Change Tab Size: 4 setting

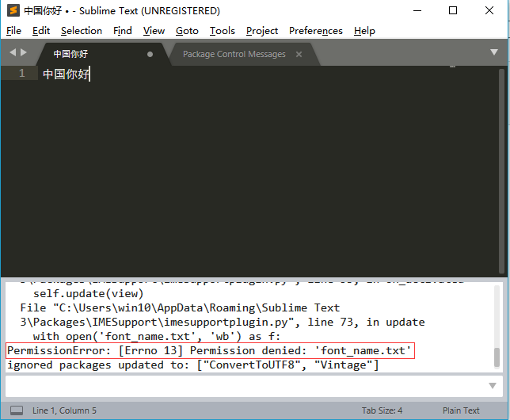(x=382, y=410)
